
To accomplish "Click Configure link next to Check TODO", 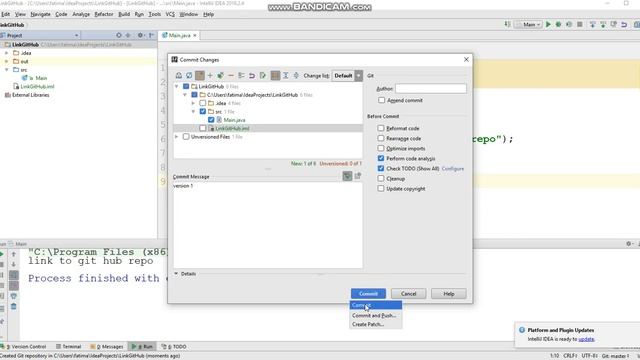I will tap(453, 168).
